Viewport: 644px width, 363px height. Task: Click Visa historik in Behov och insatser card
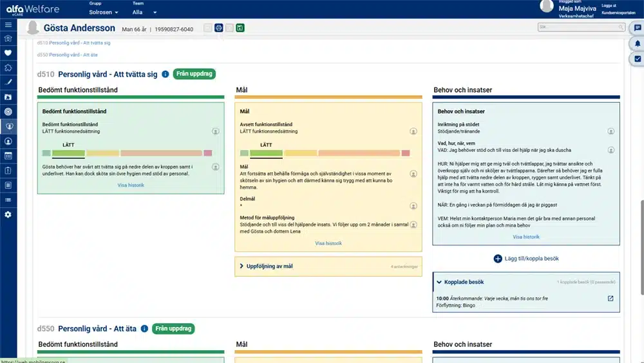(x=526, y=237)
